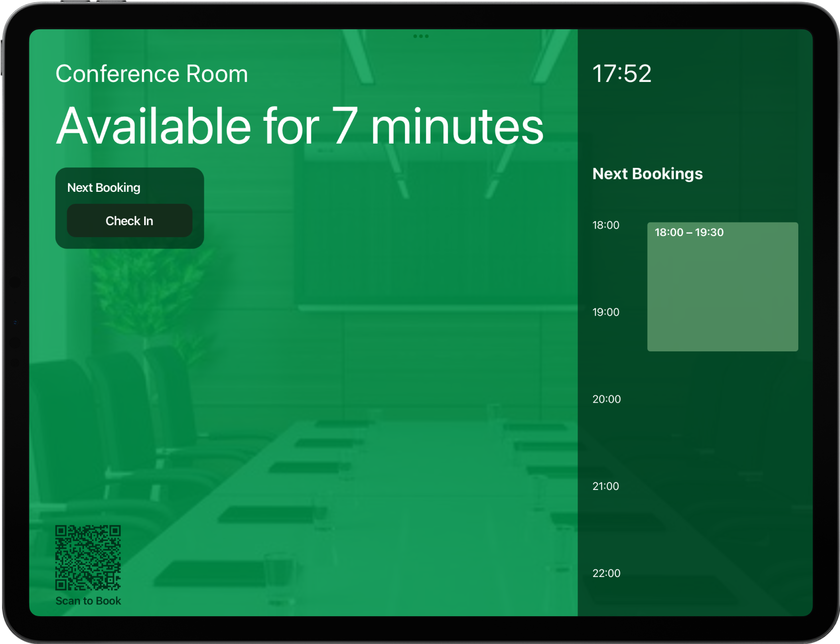Tap the Check In button

[x=129, y=221]
